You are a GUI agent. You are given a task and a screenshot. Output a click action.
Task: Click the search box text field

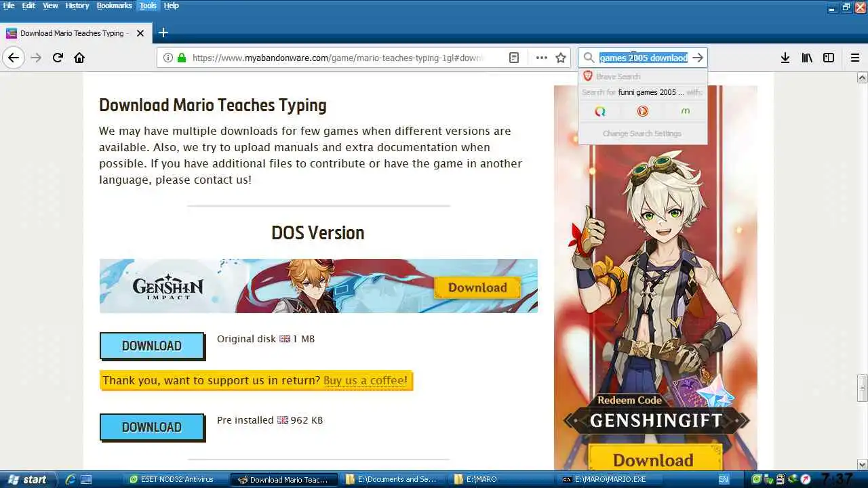pos(644,58)
